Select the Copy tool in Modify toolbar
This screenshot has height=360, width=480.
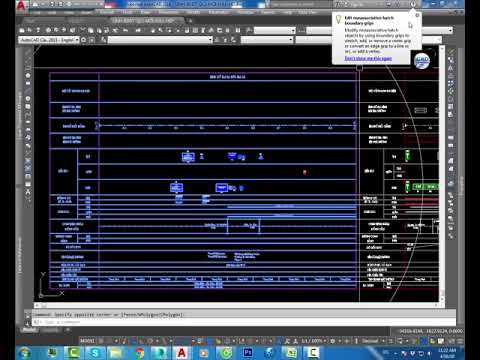click(451, 60)
